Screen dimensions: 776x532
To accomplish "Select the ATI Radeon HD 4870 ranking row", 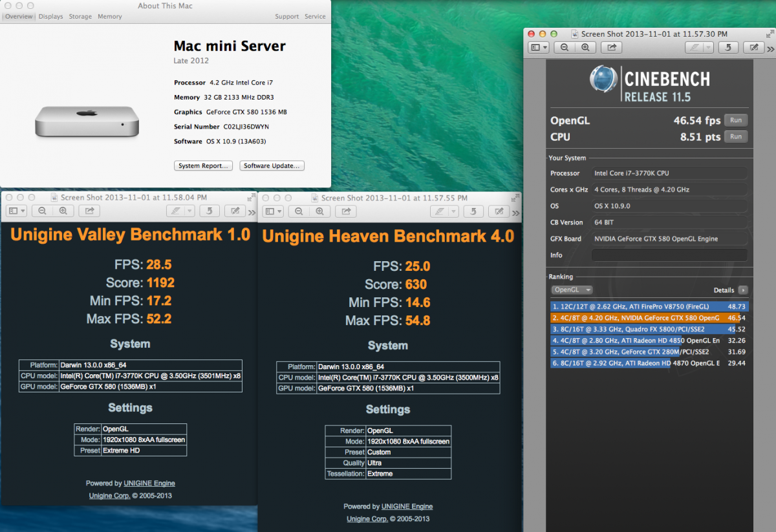I will pyautogui.click(x=649, y=363).
